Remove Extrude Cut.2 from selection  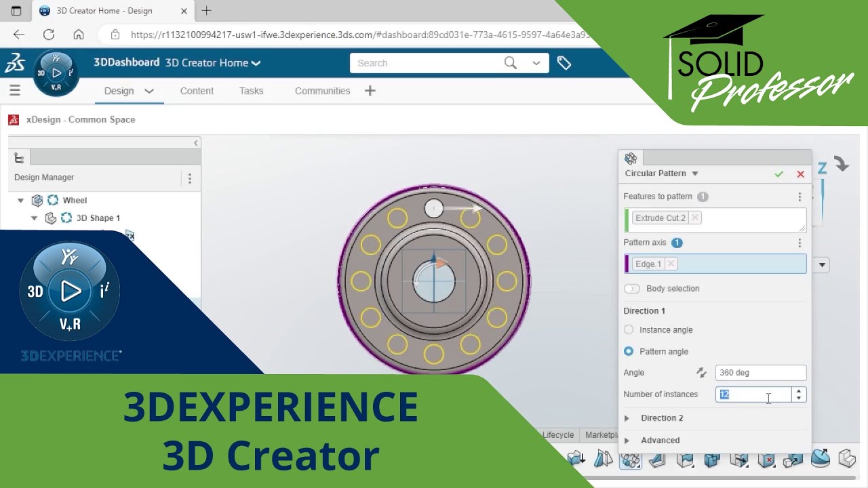click(695, 218)
